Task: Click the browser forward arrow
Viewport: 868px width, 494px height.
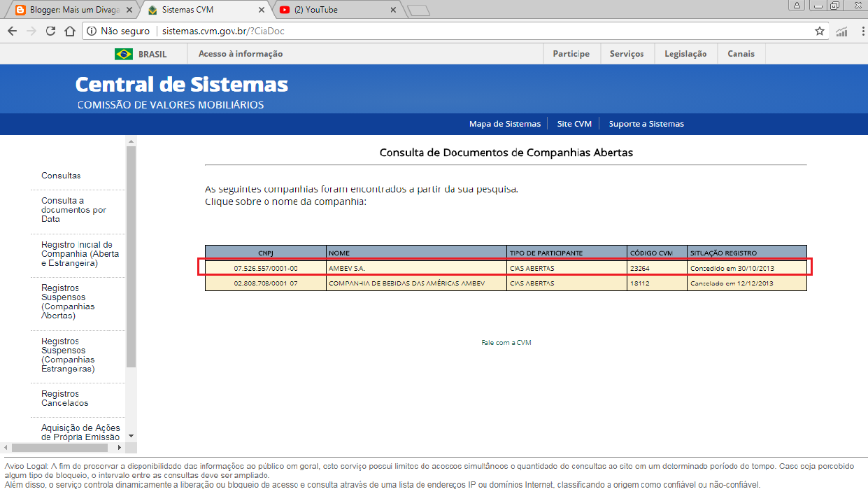Action: coord(31,31)
